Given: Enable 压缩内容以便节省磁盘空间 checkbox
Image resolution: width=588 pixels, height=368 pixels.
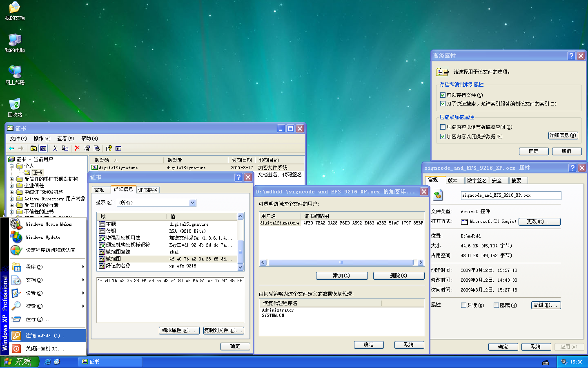Looking at the screenshot, I should (443, 127).
